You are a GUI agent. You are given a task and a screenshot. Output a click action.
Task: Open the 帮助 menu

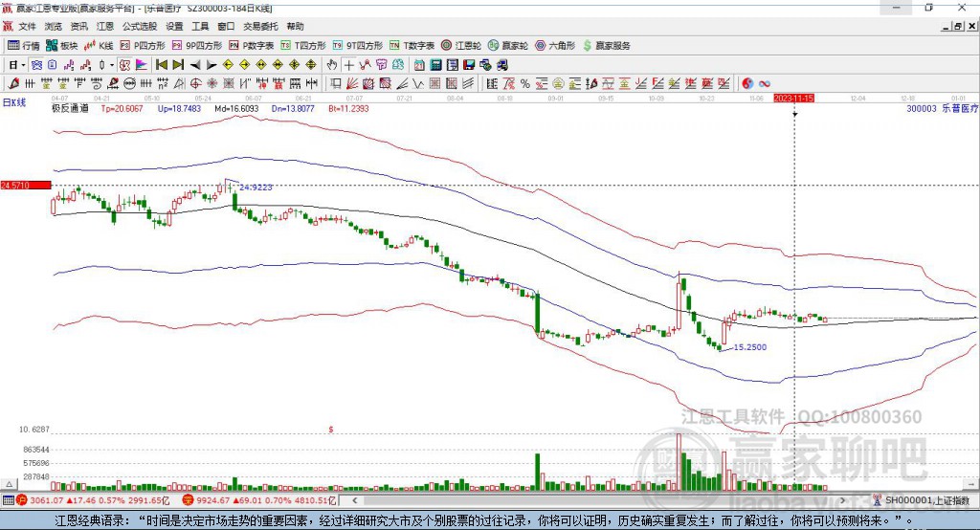[295, 26]
